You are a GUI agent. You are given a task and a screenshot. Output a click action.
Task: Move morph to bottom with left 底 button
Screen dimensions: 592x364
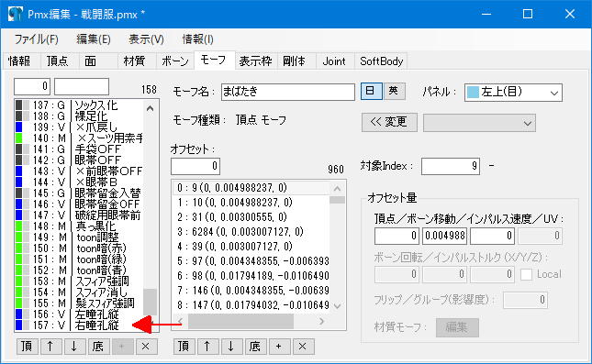coord(98,347)
